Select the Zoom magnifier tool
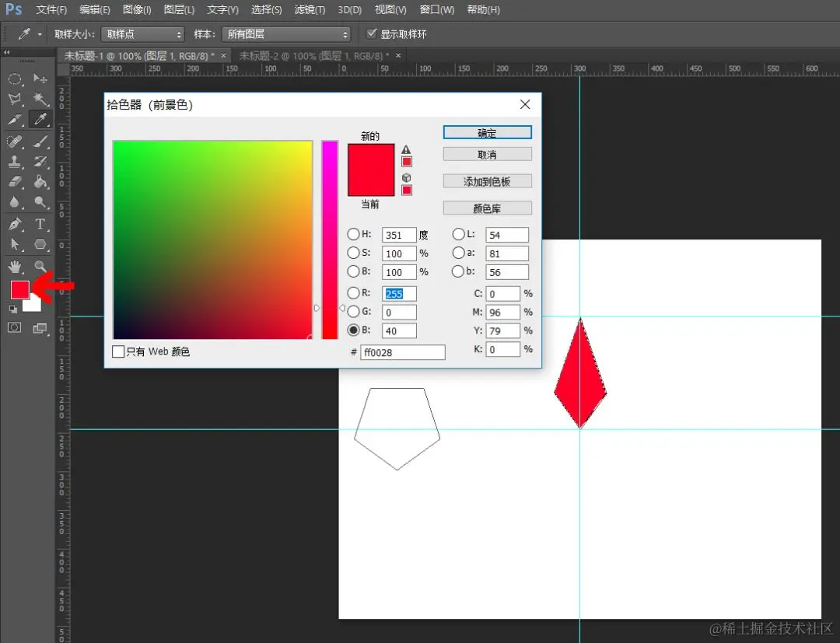The width and height of the screenshot is (840, 643). (40, 266)
